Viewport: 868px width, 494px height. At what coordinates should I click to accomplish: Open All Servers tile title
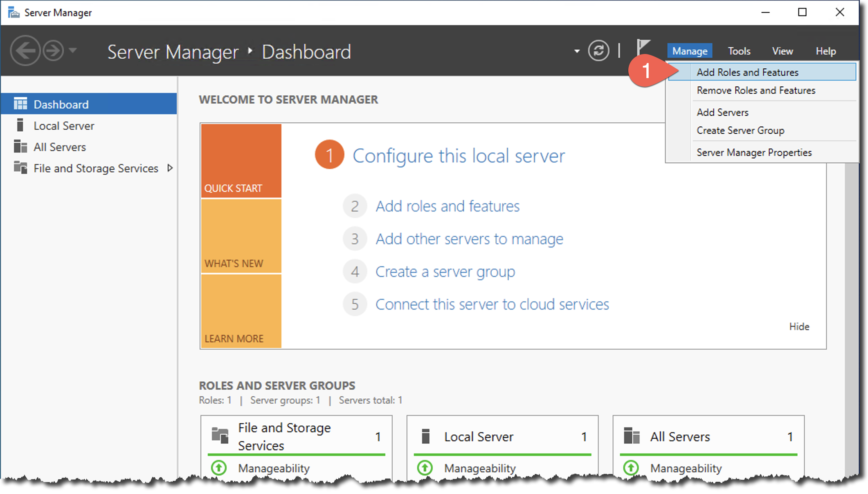click(x=680, y=437)
